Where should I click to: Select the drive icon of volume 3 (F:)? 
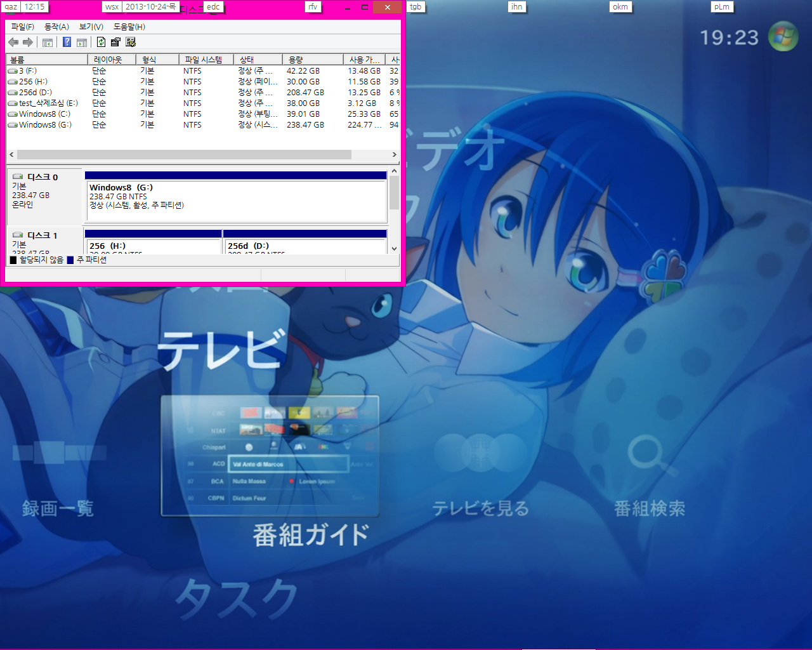(13, 71)
